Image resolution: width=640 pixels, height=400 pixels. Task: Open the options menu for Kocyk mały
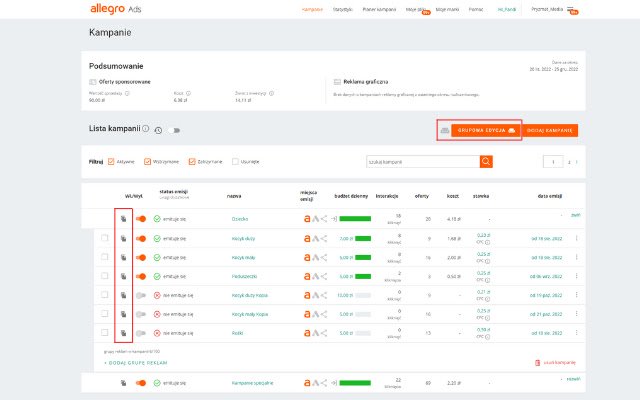pos(576,257)
